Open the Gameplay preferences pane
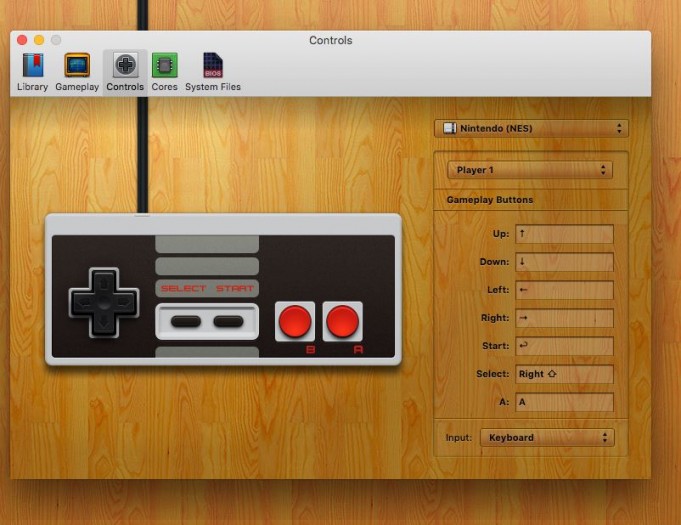 pos(77,72)
